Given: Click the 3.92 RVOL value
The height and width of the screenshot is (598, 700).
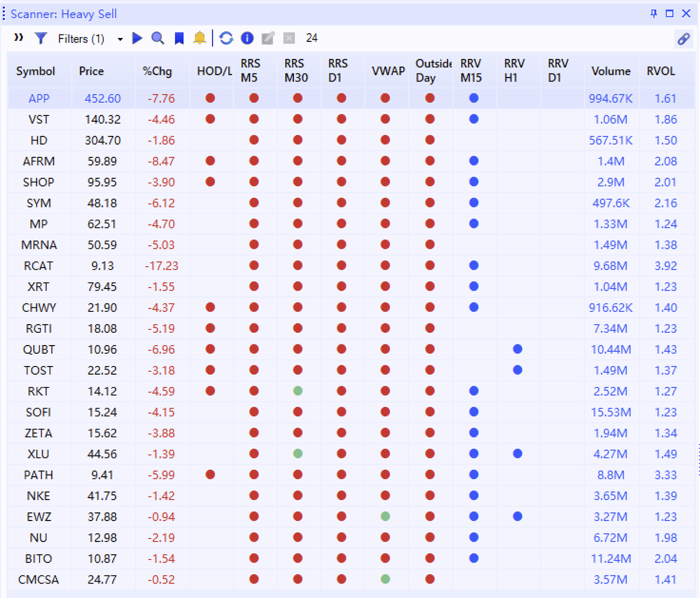Looking at the screenshot, I should (x=666, y=266).
